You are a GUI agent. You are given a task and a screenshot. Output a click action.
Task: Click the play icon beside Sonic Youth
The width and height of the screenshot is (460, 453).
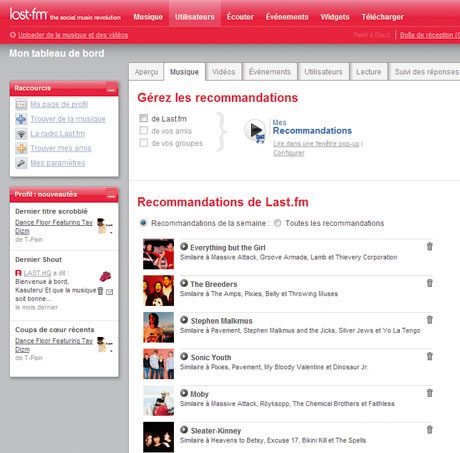pyautogui.click(x=184, y=356)
